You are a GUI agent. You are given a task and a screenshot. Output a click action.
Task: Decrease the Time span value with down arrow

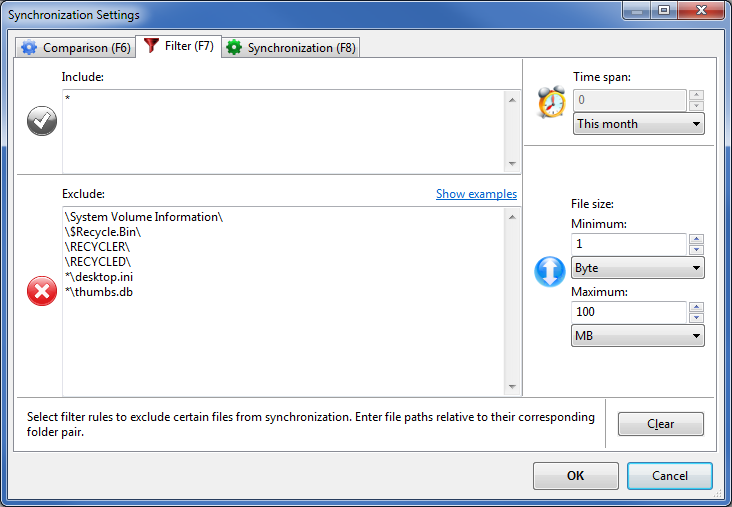click(697, 106)
